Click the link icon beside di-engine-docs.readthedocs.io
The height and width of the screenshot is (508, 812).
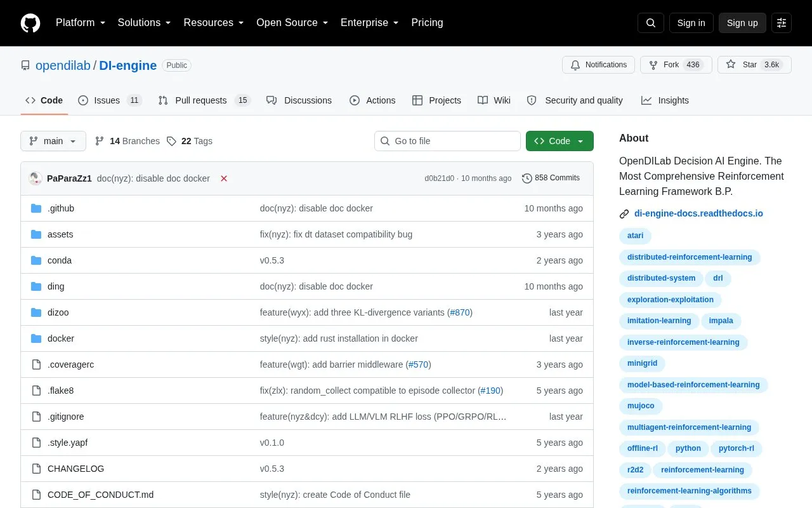pyautogui.click(x=624, y=214)
